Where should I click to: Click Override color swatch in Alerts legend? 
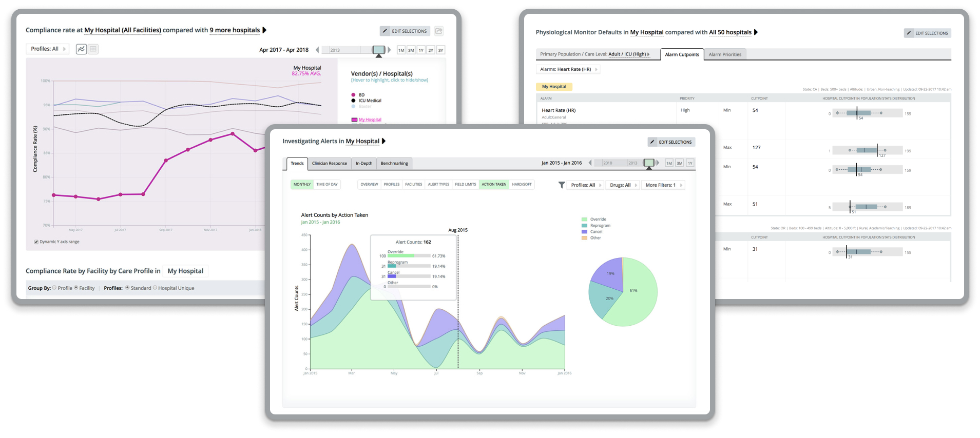coord(584,220)
